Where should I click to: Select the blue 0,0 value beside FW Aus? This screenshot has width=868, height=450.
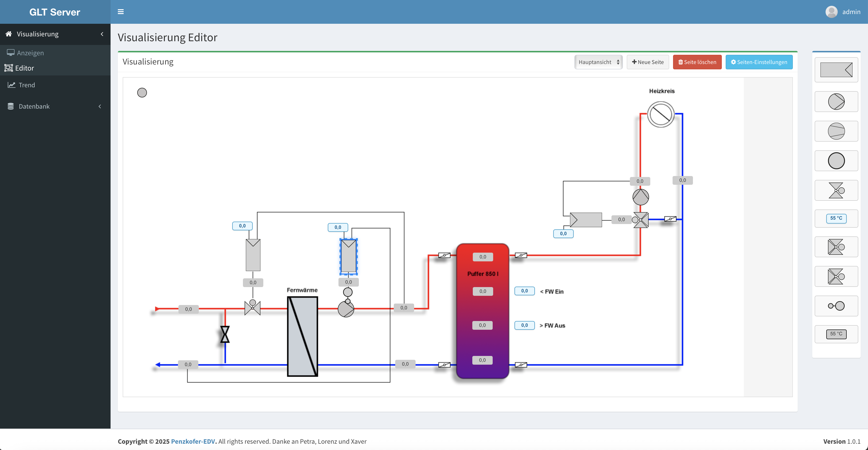click(524, 325)
